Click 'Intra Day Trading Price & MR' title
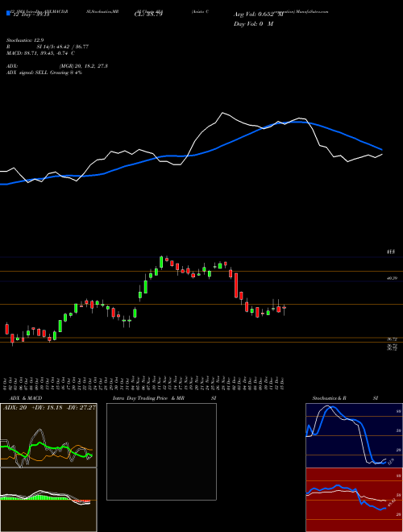403x532 pixels. tap(148, 398)
